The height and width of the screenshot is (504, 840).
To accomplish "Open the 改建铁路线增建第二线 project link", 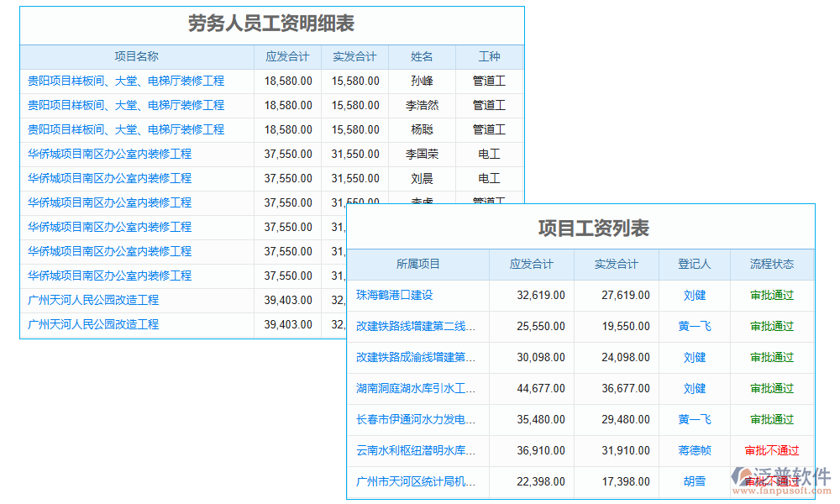I will [x=417, y=327].
